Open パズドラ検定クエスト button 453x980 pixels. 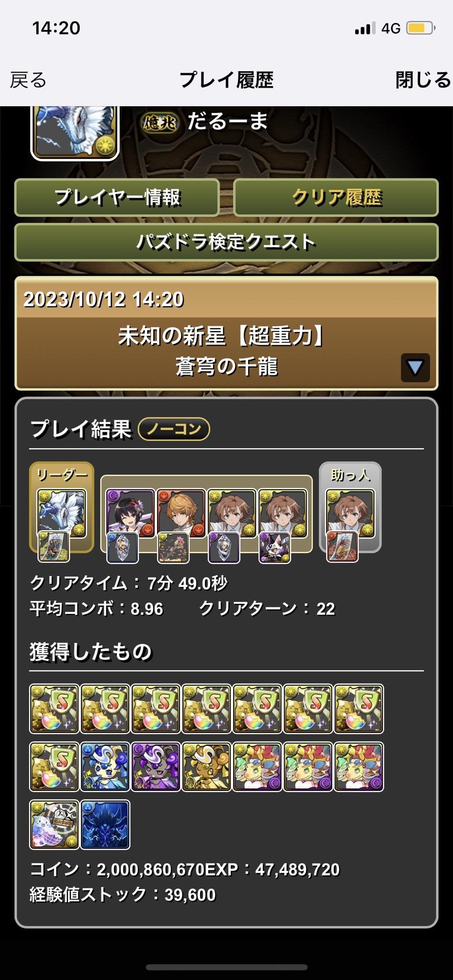click(226, 242)
